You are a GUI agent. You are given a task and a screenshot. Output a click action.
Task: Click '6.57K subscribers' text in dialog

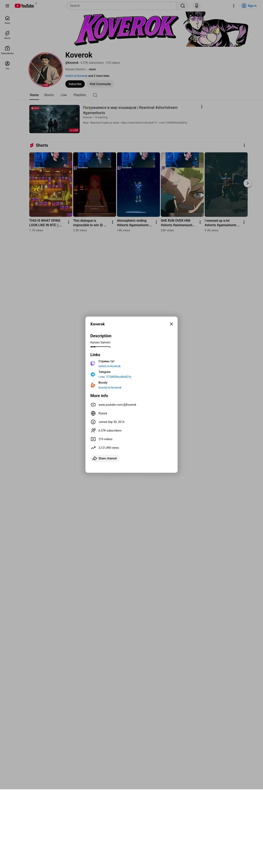click(x=110, y=431)
